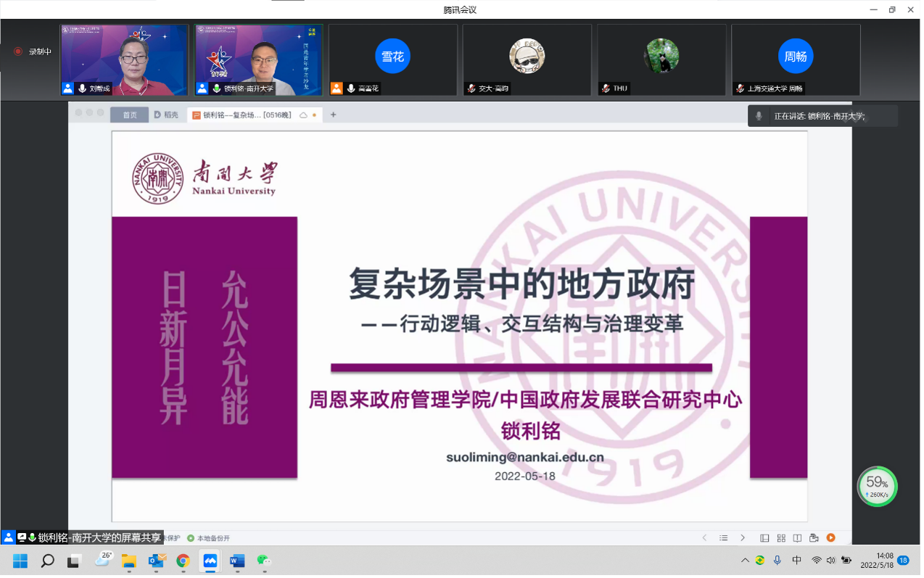Select 刘帮成's video thumbnail
Viewport: 924px width, 578px height.
click(x=125, y=60)
